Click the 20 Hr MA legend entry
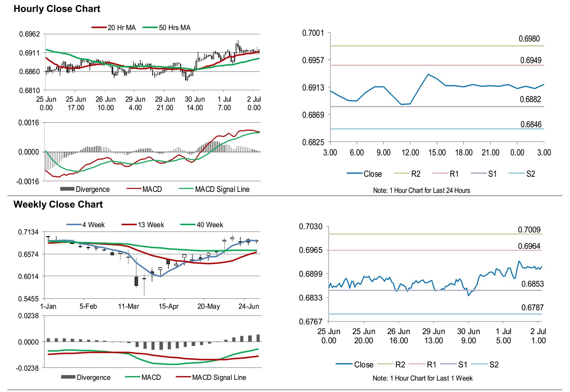 [121, 28]
